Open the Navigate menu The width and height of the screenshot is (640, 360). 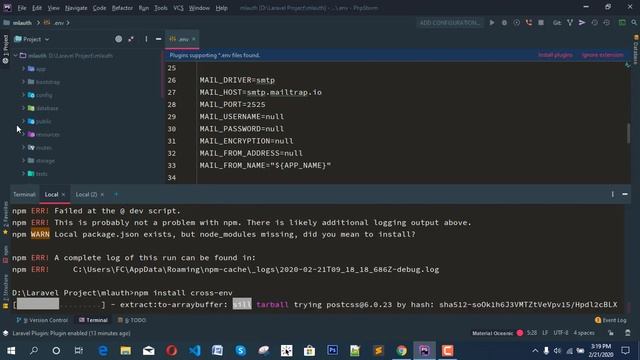tap(76, 8)
